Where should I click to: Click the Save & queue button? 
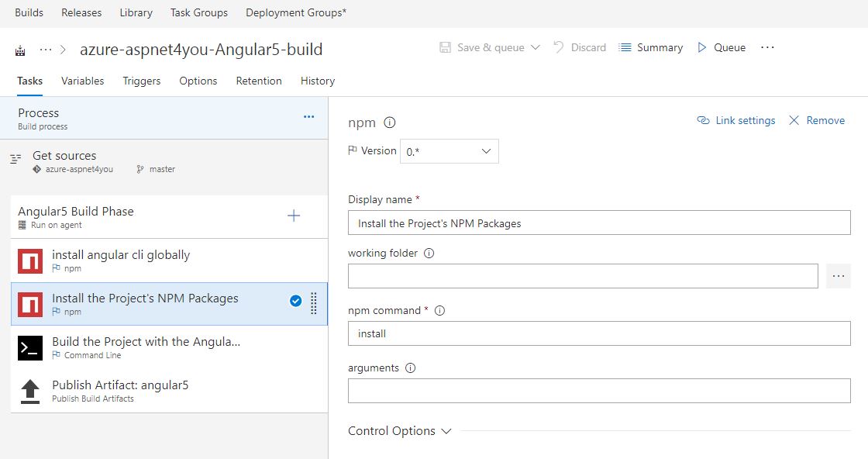(x=491, y=47)
